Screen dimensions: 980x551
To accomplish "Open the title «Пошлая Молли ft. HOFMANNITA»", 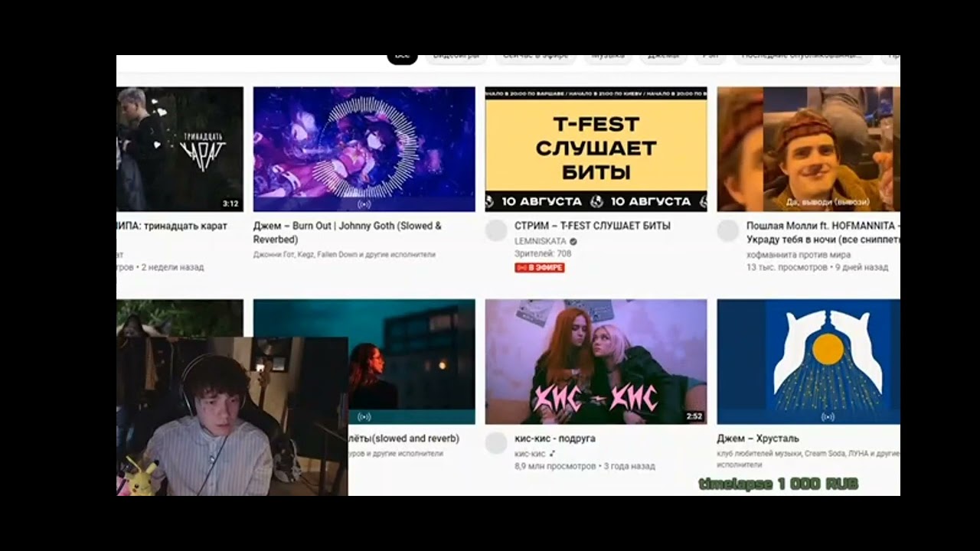I will (823, 233).
